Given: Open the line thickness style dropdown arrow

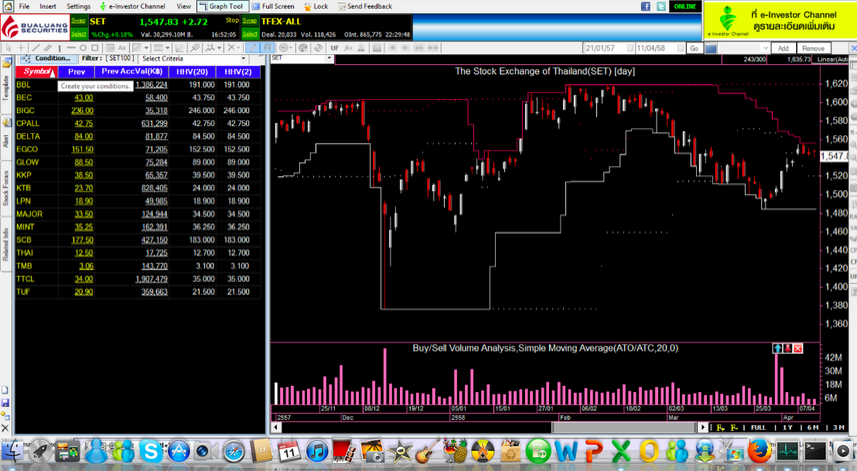Looking at the screenshot, I should [x=167, y=48].
